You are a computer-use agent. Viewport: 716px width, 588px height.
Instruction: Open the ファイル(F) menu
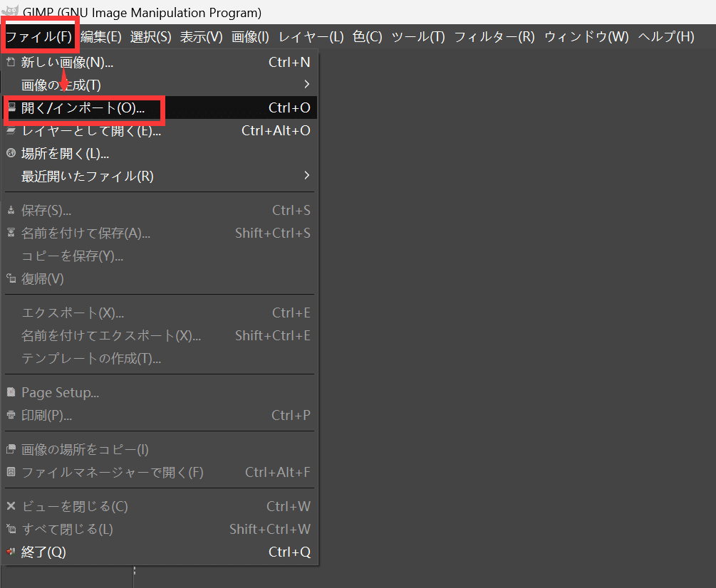(38, 36)
